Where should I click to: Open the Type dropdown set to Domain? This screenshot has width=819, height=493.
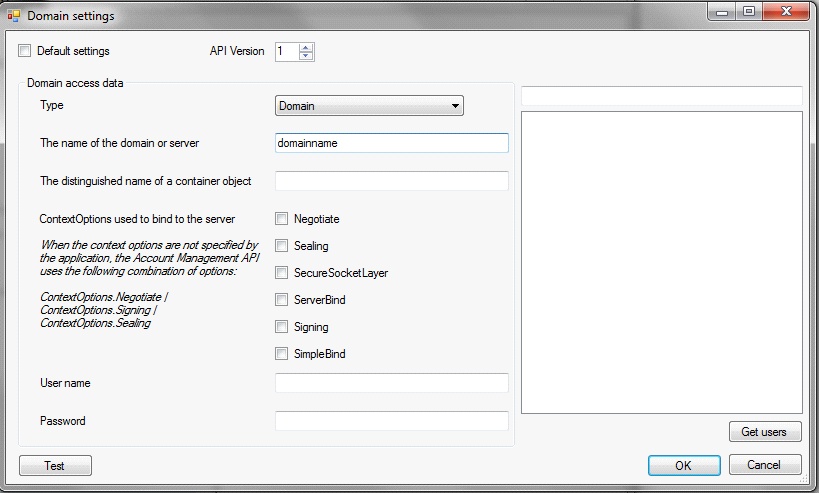click(369, 105)
